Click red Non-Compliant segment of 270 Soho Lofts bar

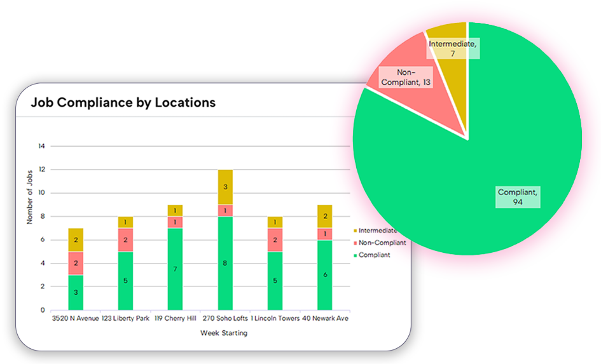(225, 210)
